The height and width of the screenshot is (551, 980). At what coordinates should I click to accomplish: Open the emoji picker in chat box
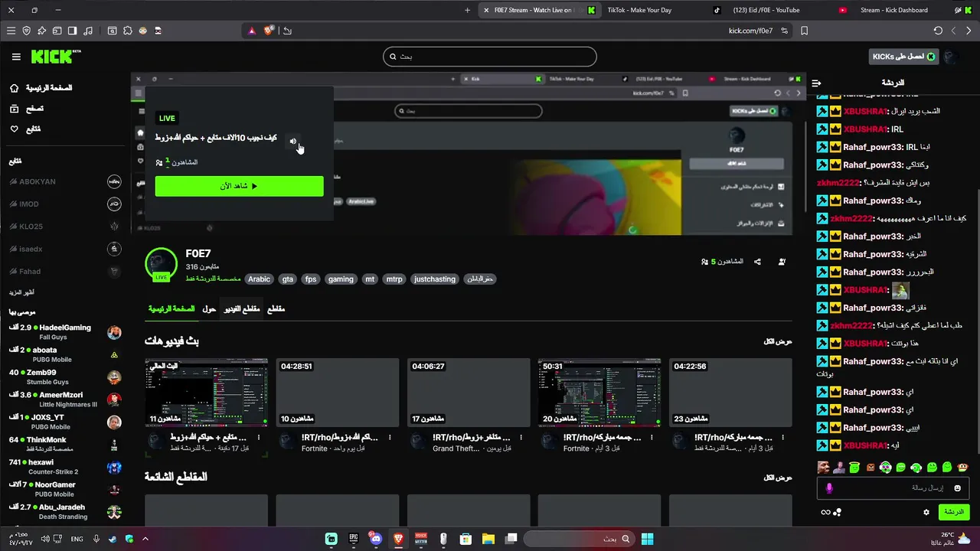[957, 487]
